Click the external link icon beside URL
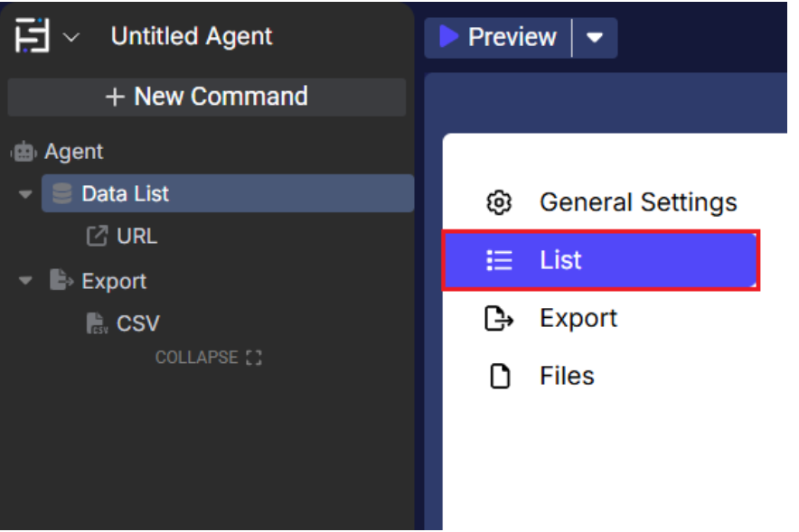 click(96, 237)
